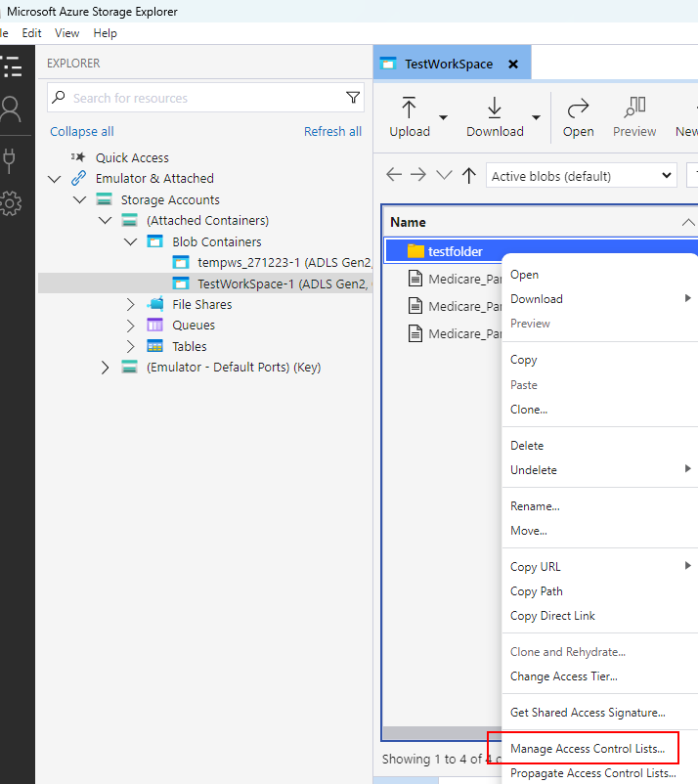698x784 pixels.
Task: Open the Help menu
Action: 105,33
